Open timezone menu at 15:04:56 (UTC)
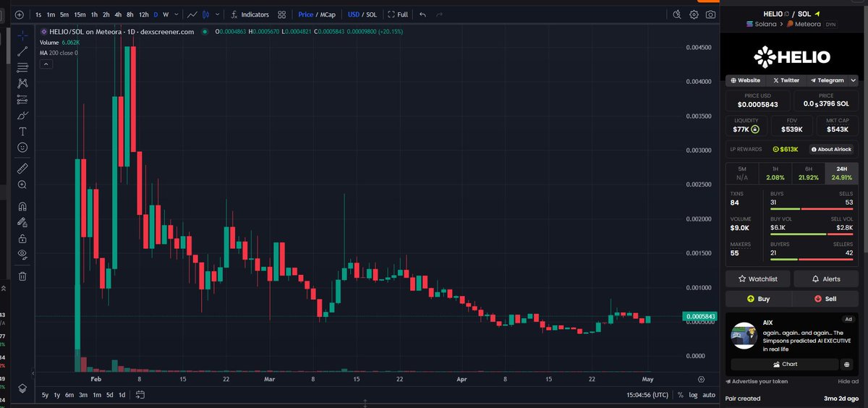868x408 pixels. [647, 395]
